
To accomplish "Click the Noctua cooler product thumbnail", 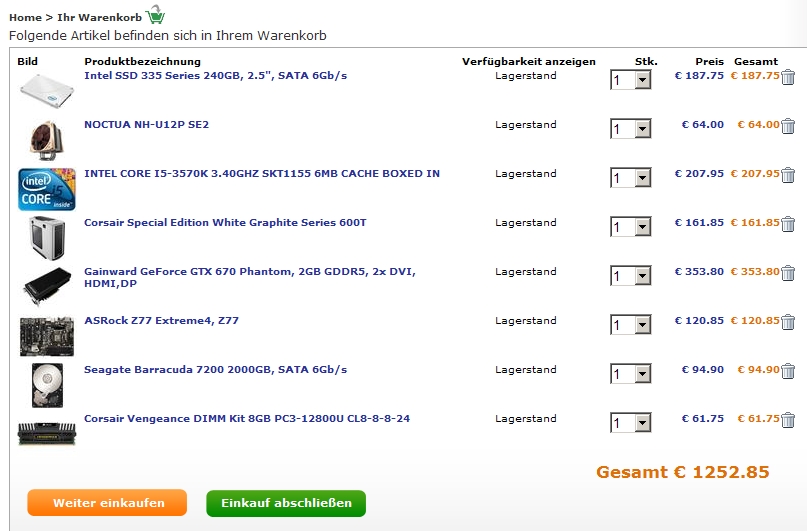I will coord(47,140).
